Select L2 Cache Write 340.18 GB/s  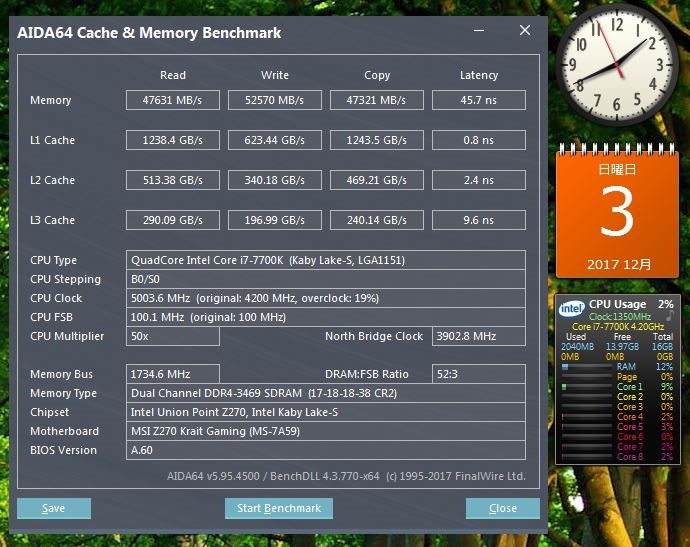tap(275, 180)
